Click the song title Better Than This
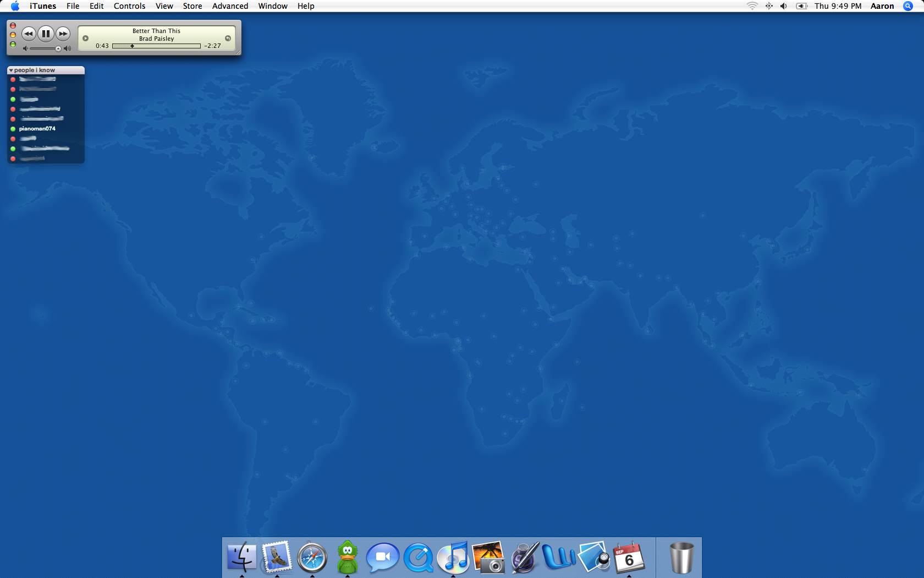 [x=156, y=31]
